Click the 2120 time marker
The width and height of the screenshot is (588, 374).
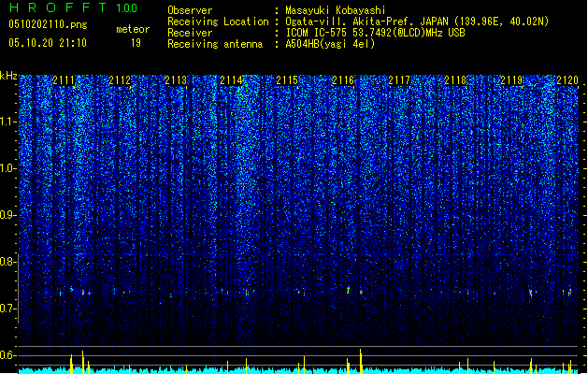point(567,80)
